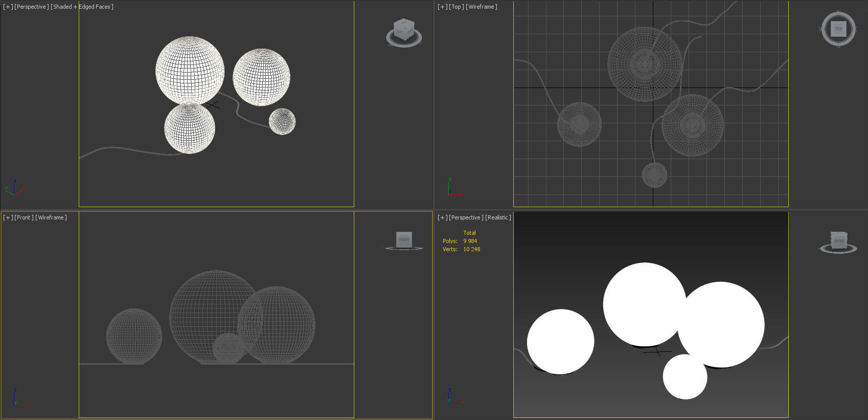The width and height of the screenshot is (868, 420).
Task: Click the Polys count value 9 984
Action: coord(470,241)
